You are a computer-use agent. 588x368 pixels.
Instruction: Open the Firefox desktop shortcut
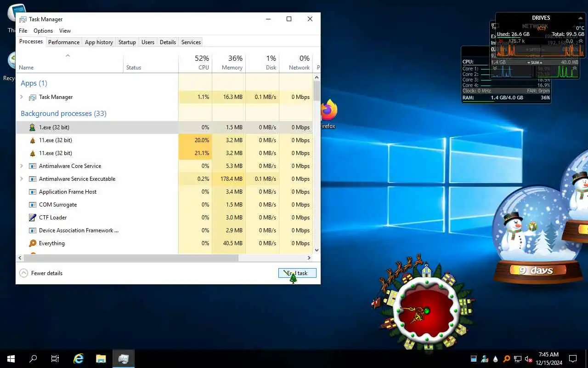pos(328,114)
